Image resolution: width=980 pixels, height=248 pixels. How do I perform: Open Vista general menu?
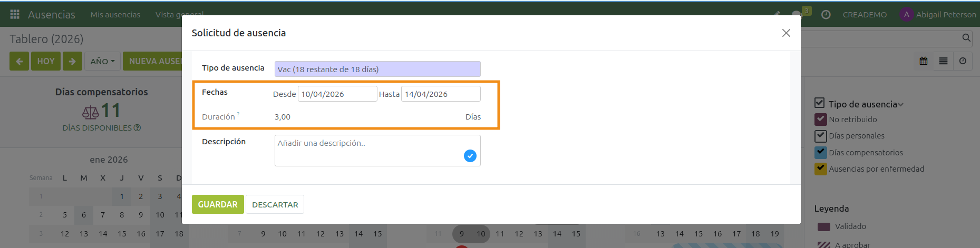(x=179, y=15)
